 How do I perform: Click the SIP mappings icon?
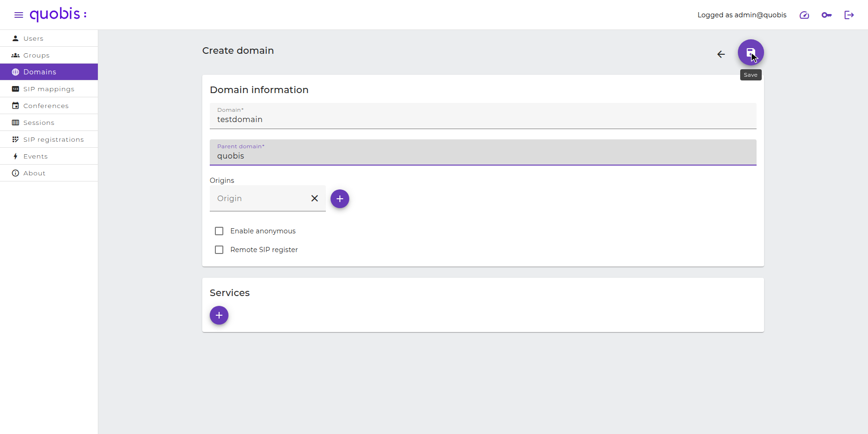click(x=15, y=89)
